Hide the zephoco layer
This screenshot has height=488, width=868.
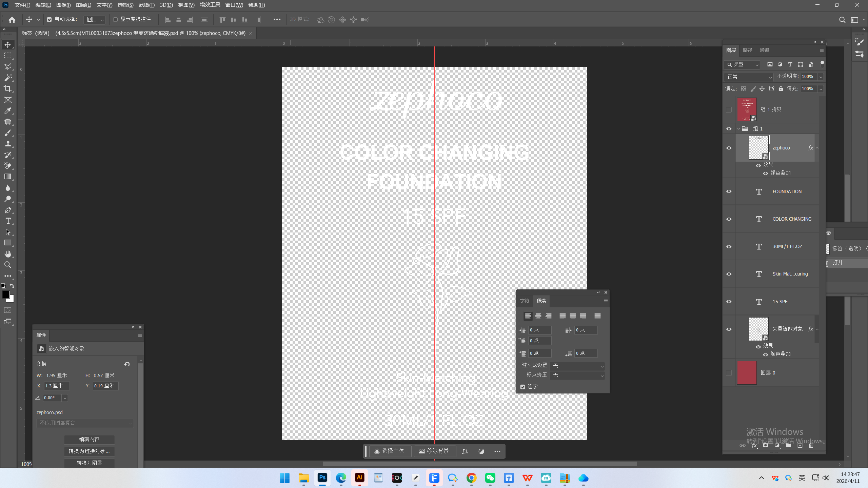pyautogui.click(x=729, y=148)
